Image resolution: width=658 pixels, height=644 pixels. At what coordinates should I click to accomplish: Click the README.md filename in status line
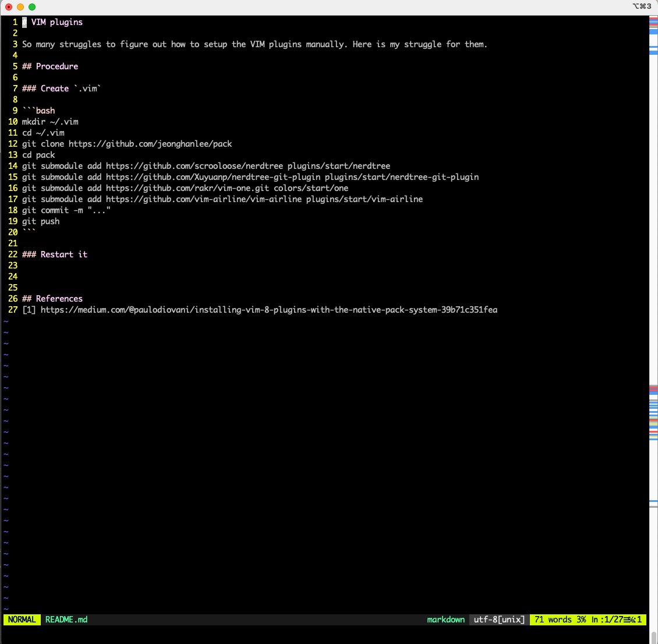[66, 620]
